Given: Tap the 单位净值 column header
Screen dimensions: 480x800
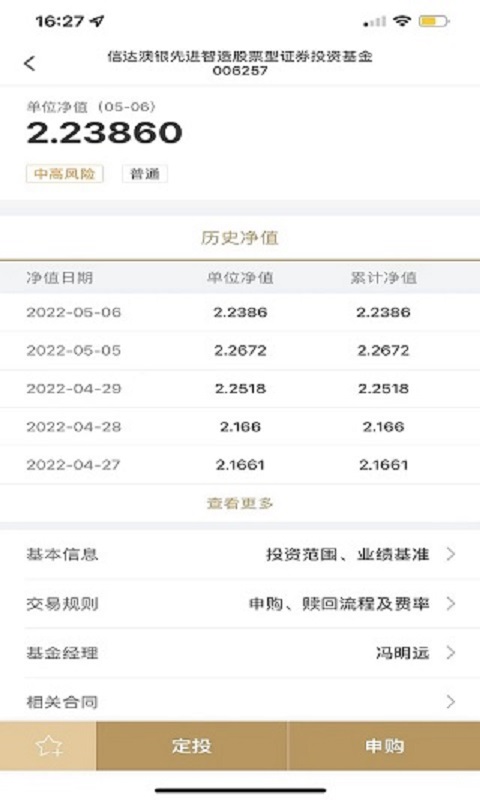Looking at the screenshot, I should coord(240,278).
